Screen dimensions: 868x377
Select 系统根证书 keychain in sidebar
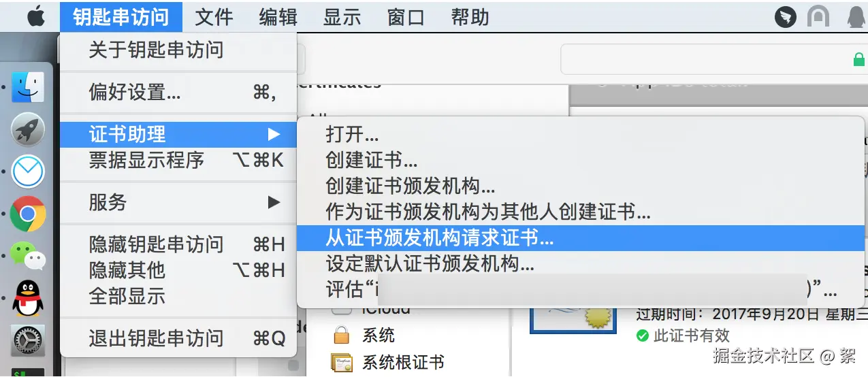(387, 362)
